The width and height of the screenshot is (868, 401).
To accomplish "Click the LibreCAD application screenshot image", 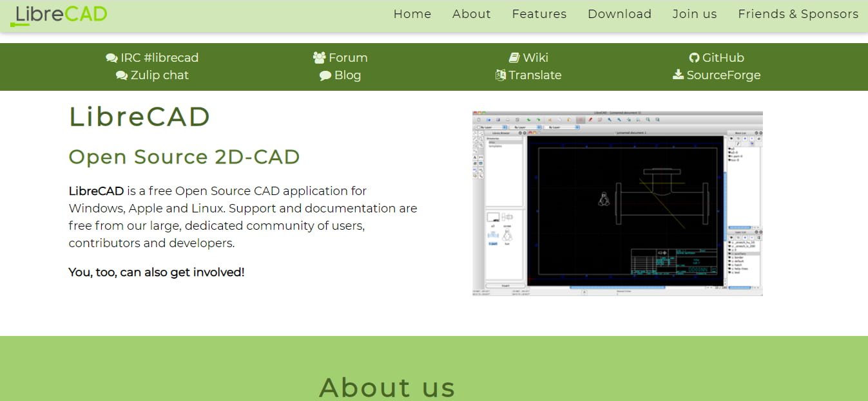I will 617,203.
